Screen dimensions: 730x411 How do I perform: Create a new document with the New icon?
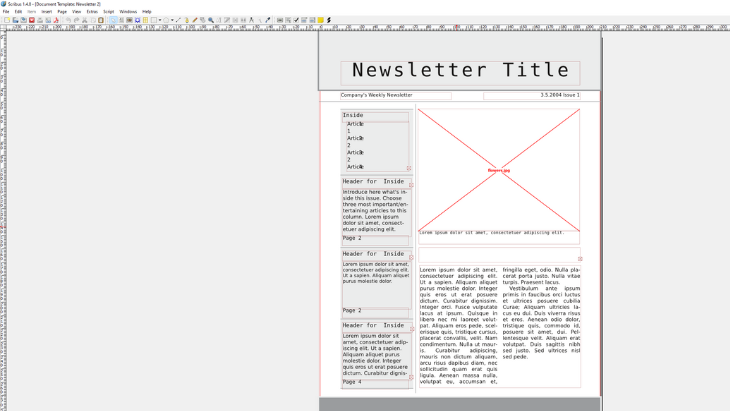coord(7,20)
